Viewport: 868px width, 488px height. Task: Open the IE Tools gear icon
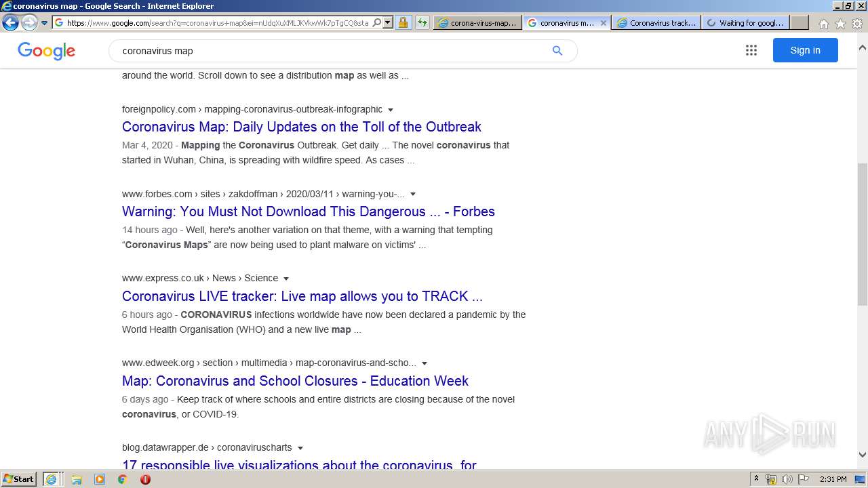(x=857, y=24)
